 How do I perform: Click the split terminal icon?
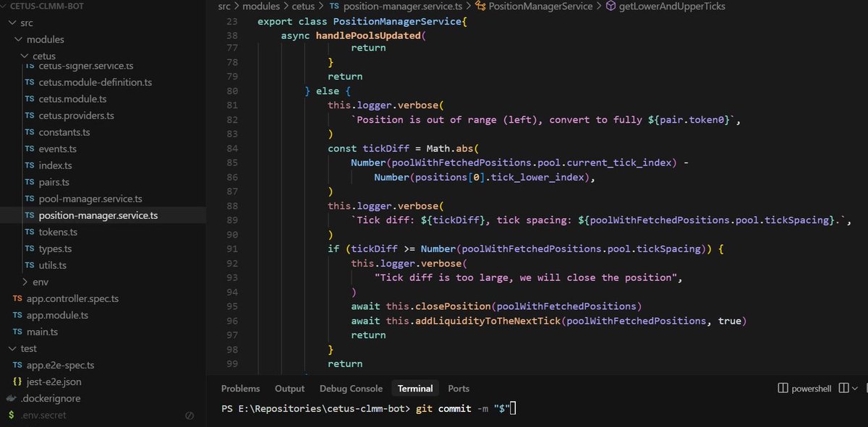pos(843,388)
